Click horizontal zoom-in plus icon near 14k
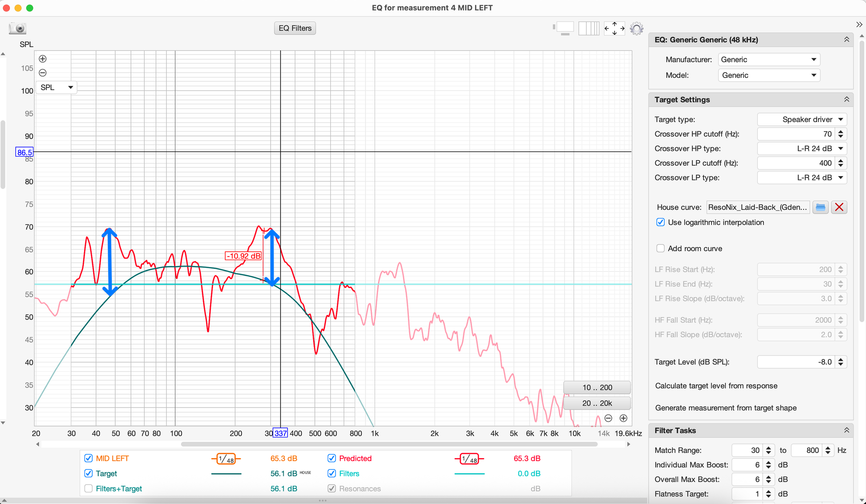The image size is (866, 504). [623, 418]
